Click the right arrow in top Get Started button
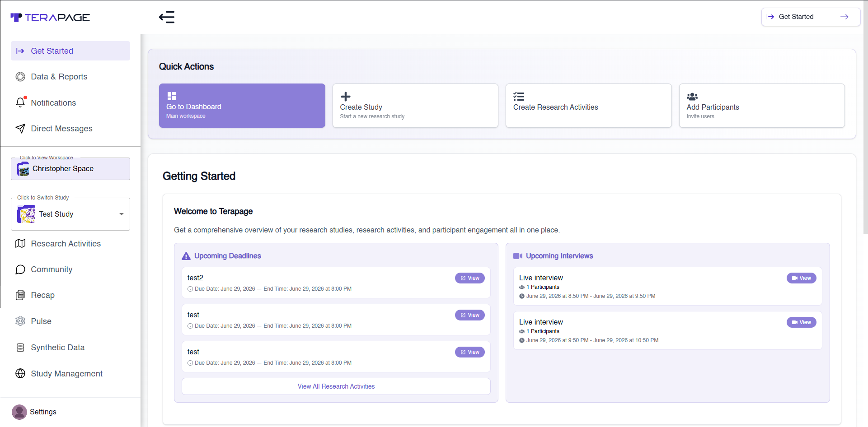This screenshot has height=427, width=868. [x=844, y=17]
